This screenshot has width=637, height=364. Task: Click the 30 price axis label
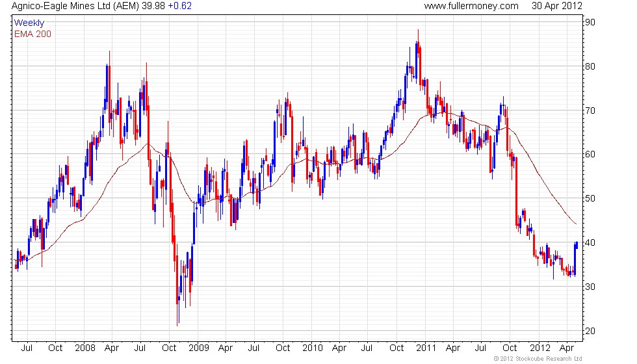[x=590, y=287]
